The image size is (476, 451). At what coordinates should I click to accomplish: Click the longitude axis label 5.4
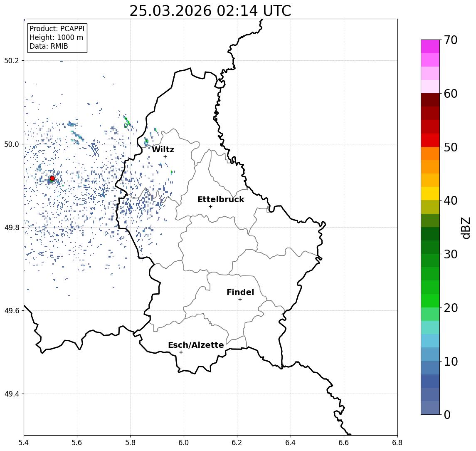(24, 443)
